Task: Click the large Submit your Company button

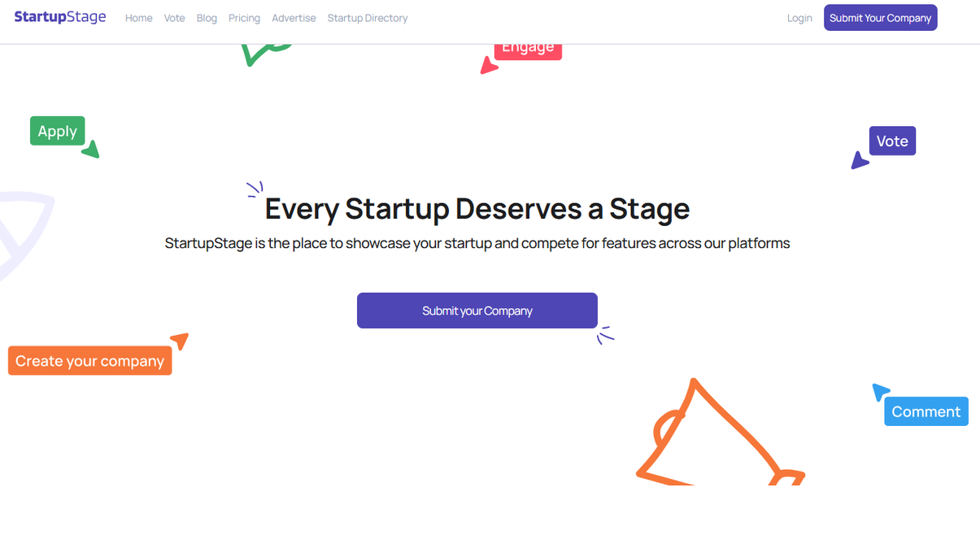Action: [477, 311]
